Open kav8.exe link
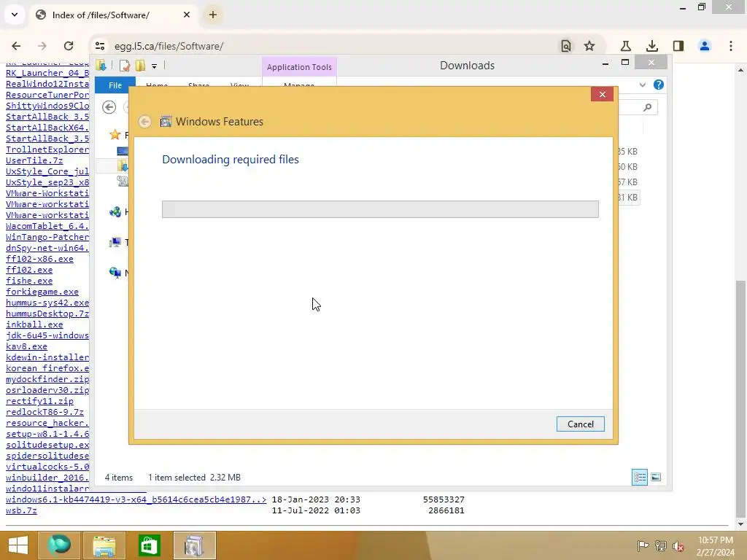Image resolution: width=747 pixels, height=560 pixels. [26, 346]
